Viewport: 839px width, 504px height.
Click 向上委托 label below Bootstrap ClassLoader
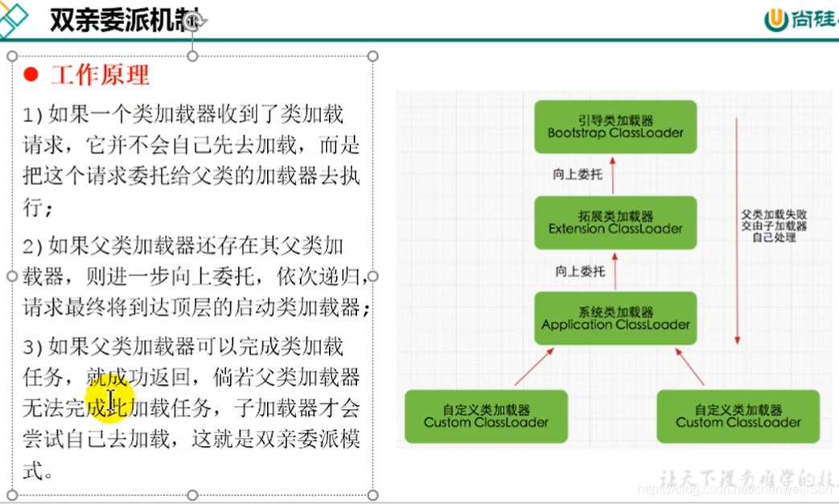(578, 174)
